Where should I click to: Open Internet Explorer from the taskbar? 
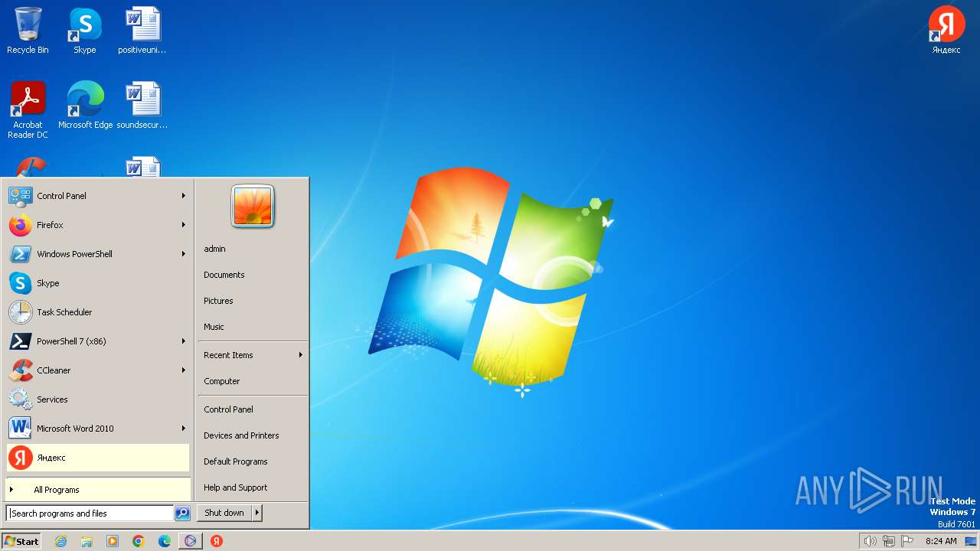point(60,541)
